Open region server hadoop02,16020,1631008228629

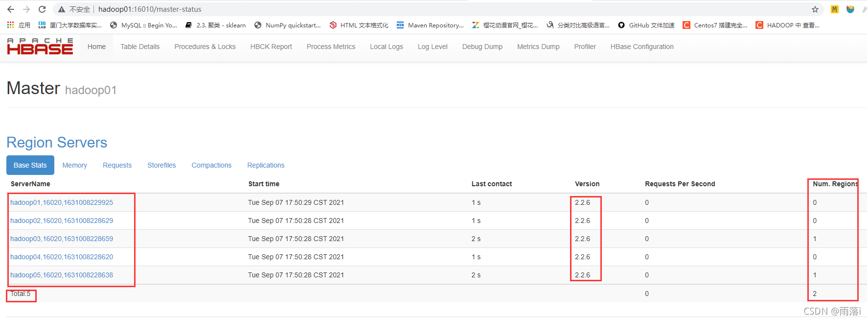[x=62, y=221]
